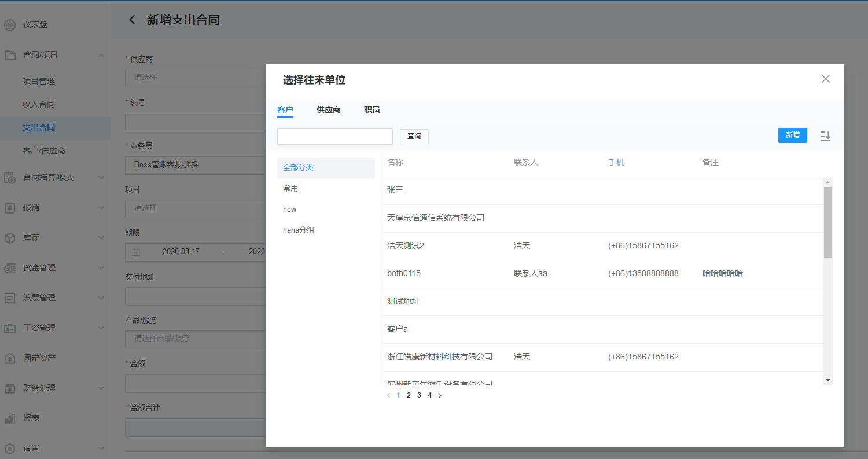
Task: Select 天津京信通信系统有限公司 row
Action: pos(602,218)
